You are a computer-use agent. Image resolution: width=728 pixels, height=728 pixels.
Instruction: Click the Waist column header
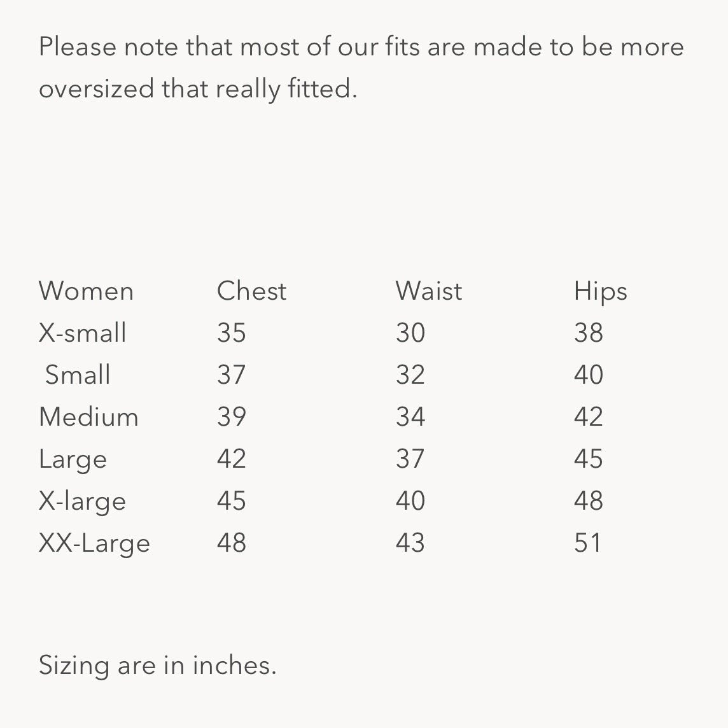428,291
